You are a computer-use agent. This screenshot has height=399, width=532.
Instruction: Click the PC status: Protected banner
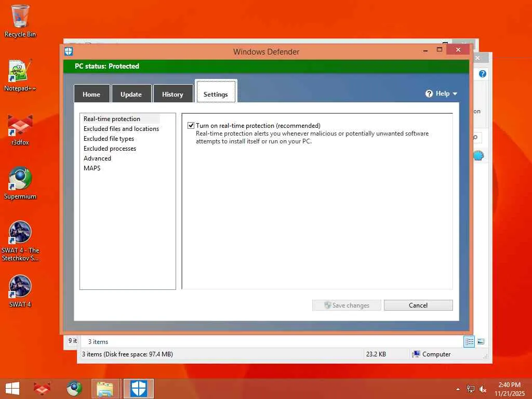click(x=267, y=66)
